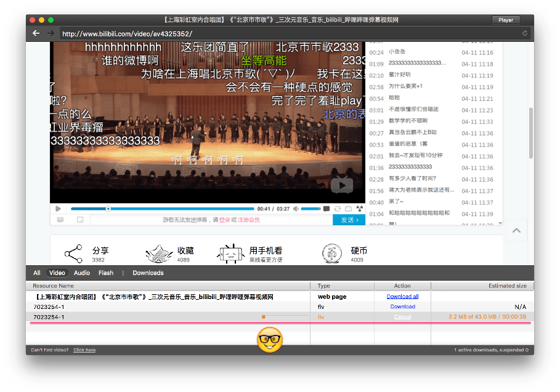Switch to the Audio tab
560x392 pixels.
(x=82, y=273)
